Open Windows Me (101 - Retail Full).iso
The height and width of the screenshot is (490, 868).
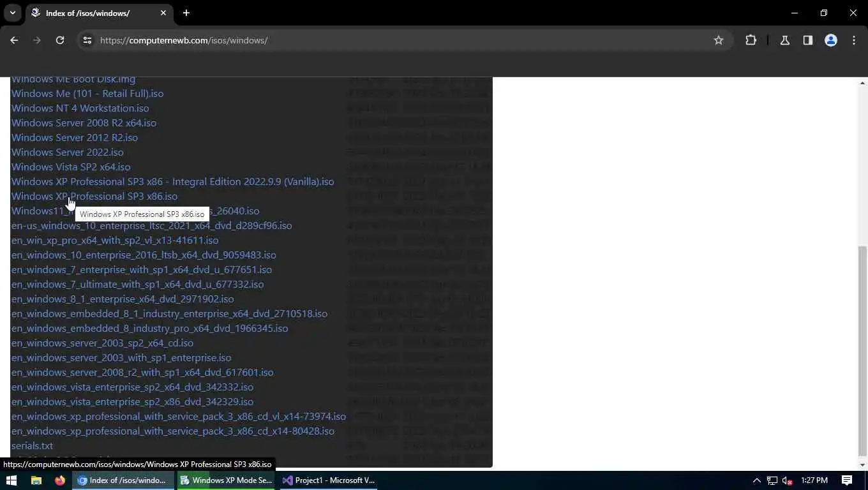(87, 93)
